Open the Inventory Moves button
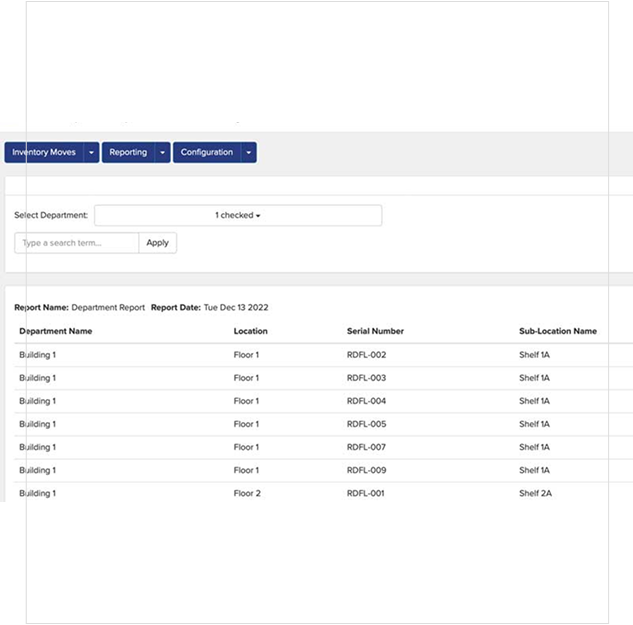Image resolution: width=633 pixels, height=625 pixels. (44, 152)
